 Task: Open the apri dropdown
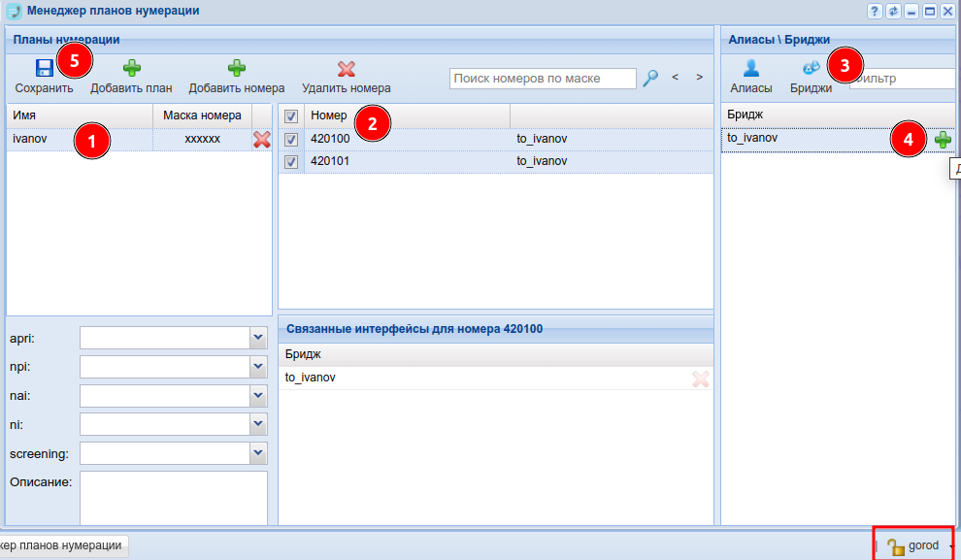(258, 338)
